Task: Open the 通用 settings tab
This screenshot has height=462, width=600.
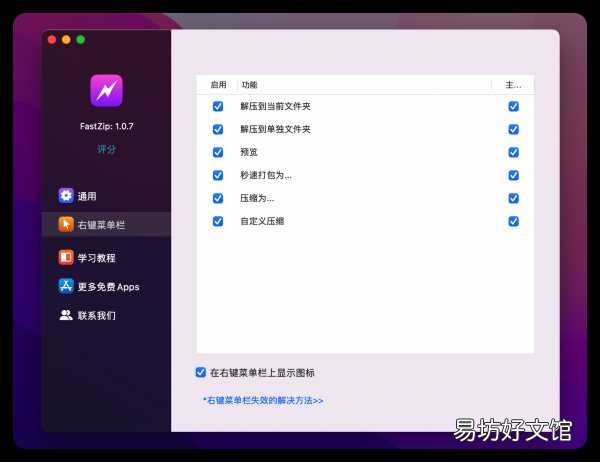Action: 87,196
